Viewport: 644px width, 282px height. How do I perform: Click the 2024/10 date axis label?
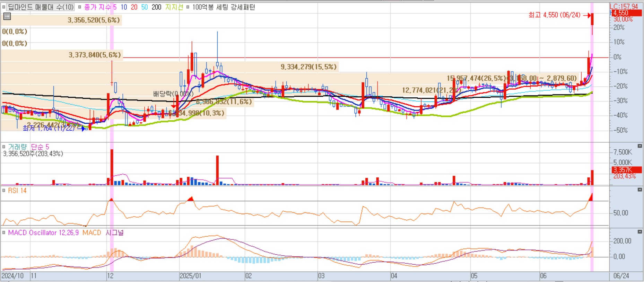12,276
